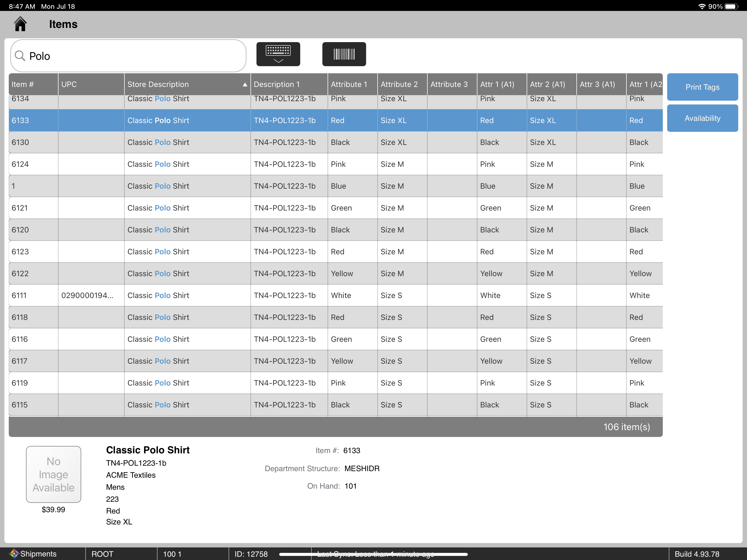Tap Build 4.93.78 status entry

click(697, 554)
